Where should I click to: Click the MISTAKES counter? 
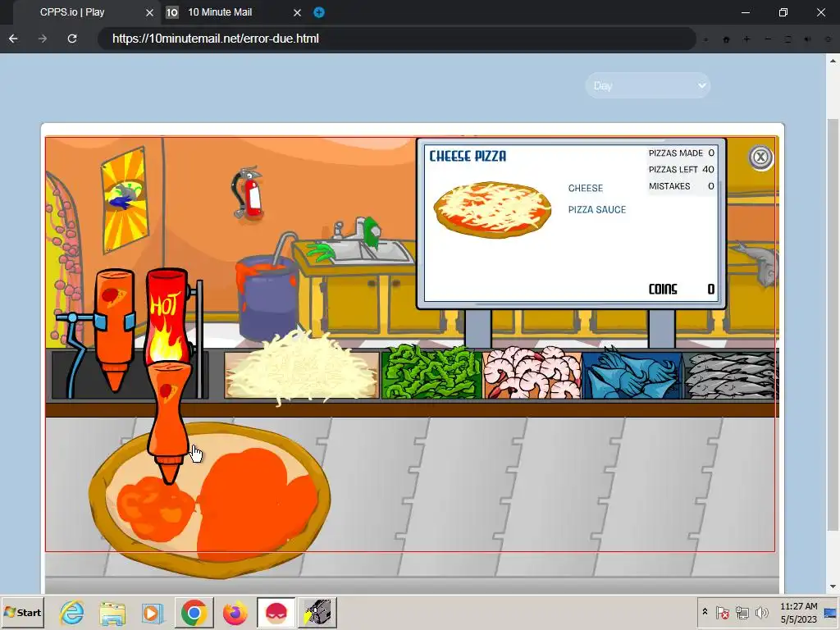tap(681, 186)
